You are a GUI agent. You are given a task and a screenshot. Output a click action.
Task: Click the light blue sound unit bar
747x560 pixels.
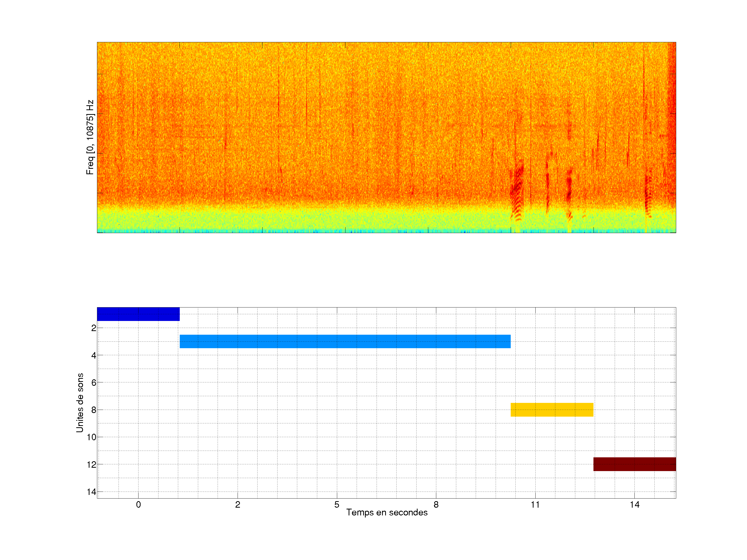coord(345,341)
